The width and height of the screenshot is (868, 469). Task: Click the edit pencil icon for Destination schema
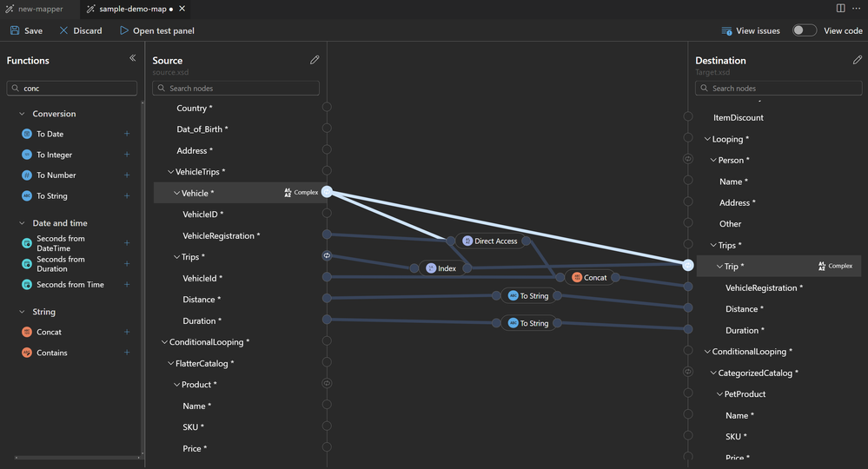(x=858, y=60)
